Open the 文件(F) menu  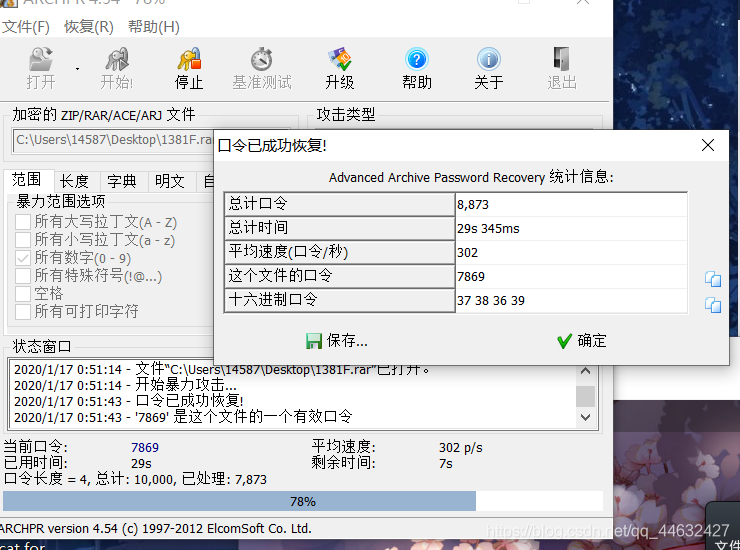26,27
